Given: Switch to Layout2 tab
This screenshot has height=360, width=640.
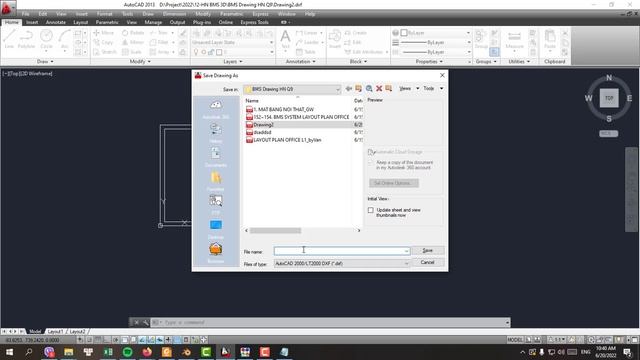Looking at the screenshot, I should pyautogui.click(x=78, y=331).
